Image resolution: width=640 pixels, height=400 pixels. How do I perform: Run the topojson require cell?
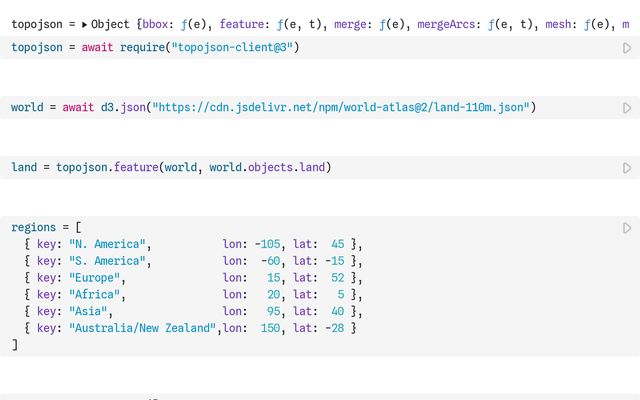tap(627, 48)
